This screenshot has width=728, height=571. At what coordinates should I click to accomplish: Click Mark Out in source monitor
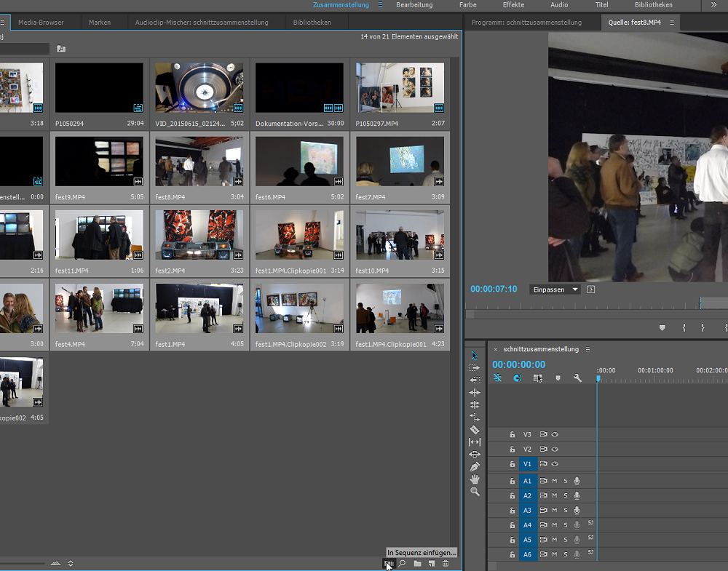703,327
